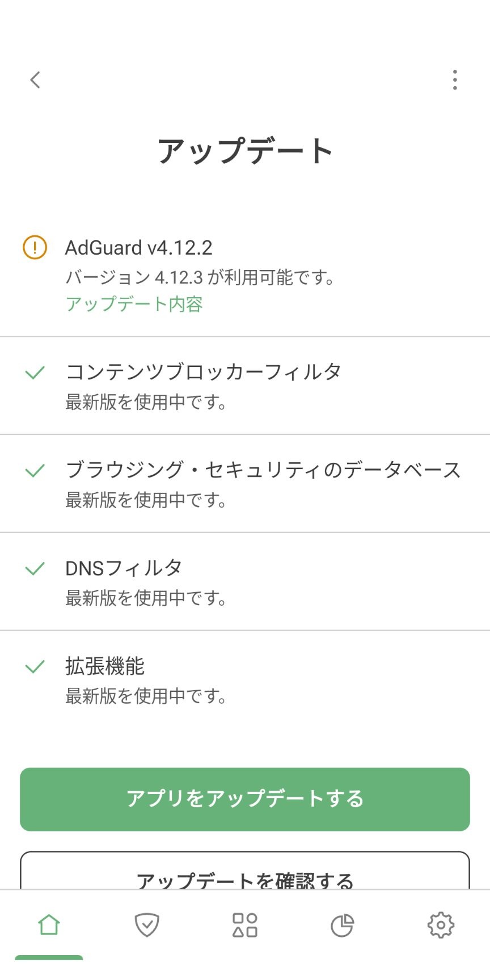Open the Home tab in bottom navigation
Screen dimensions: 490x980
49,925
